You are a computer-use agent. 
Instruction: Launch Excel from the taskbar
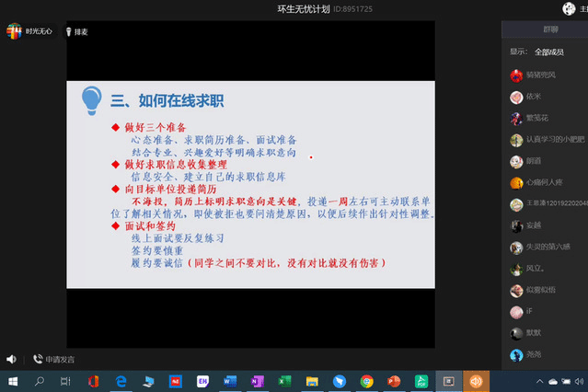point(285,381)
